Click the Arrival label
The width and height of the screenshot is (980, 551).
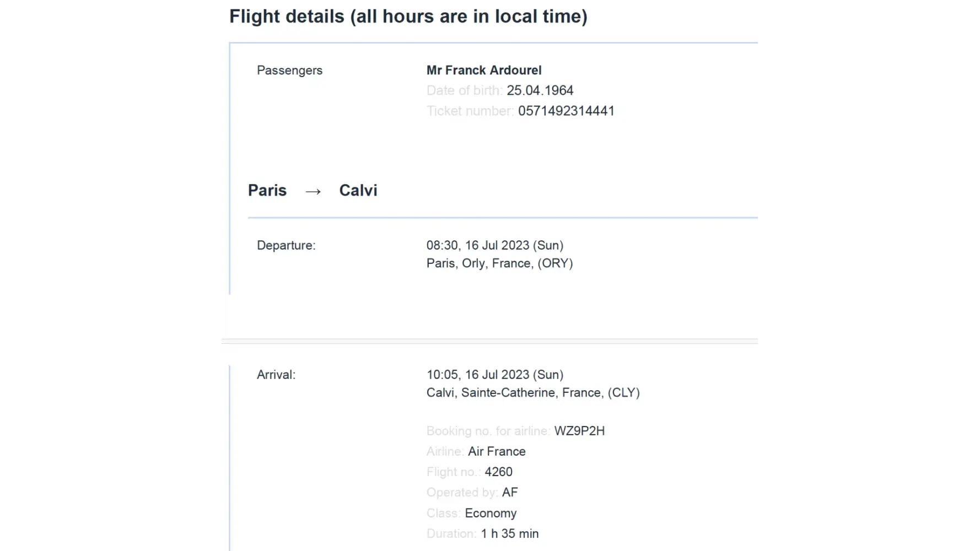pyautogui.click(x=276, y=375)
